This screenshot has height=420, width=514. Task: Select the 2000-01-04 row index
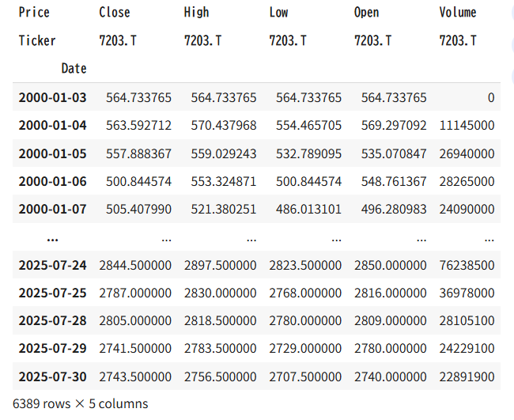(x=52, y=126)
